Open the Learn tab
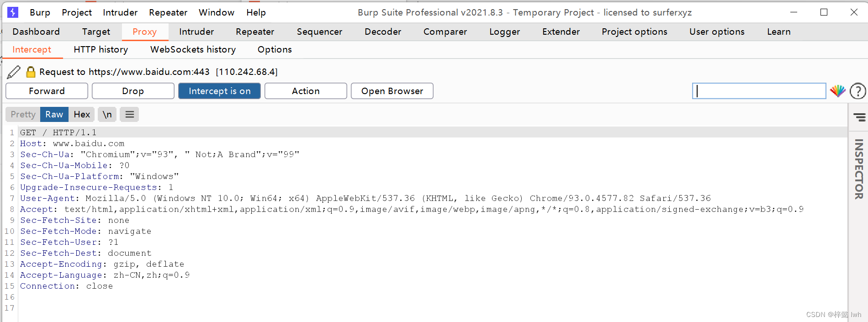The width and height of the screenshot is (868, 322). pos(778,32)
